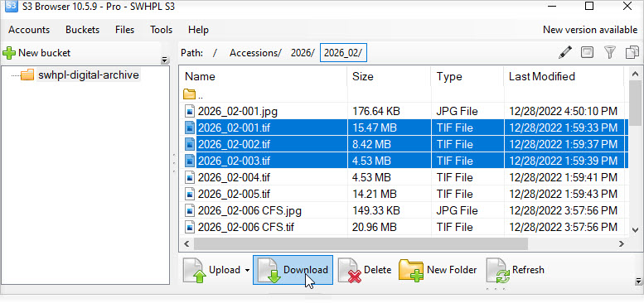Open the Files menu
644x308 pixels.
(x=125, y=30)
